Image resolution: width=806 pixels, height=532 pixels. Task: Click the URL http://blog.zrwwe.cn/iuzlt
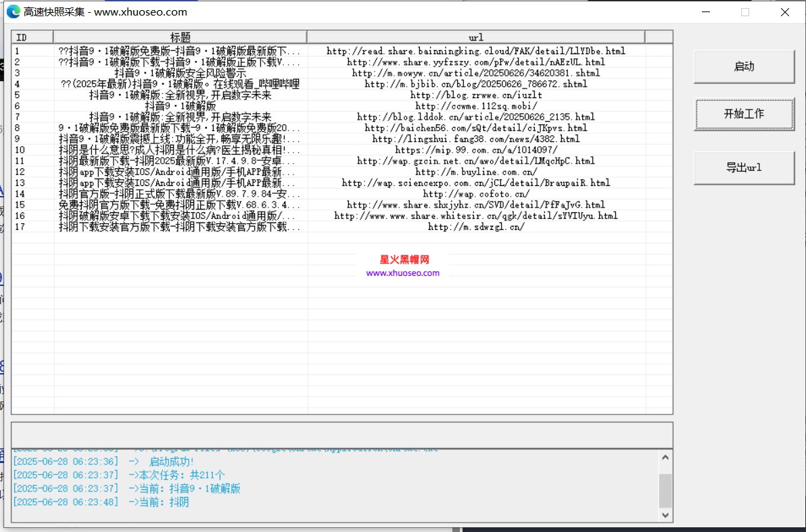[476, 95]
